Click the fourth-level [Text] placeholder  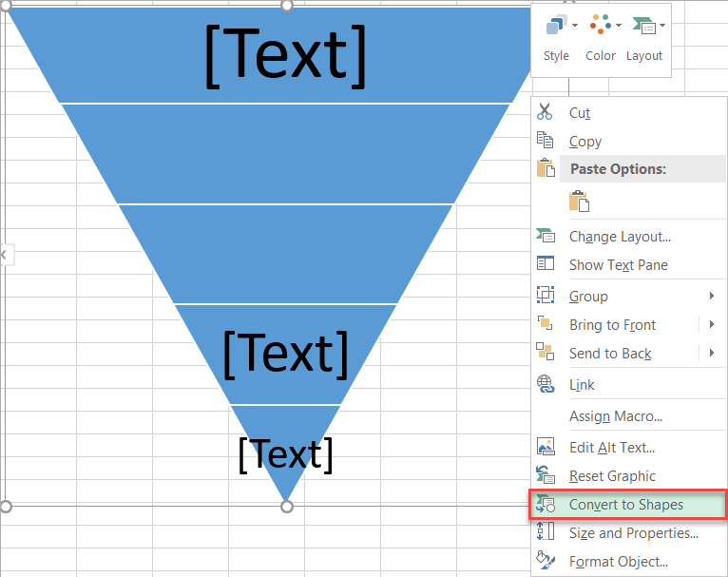click(285, 355)
